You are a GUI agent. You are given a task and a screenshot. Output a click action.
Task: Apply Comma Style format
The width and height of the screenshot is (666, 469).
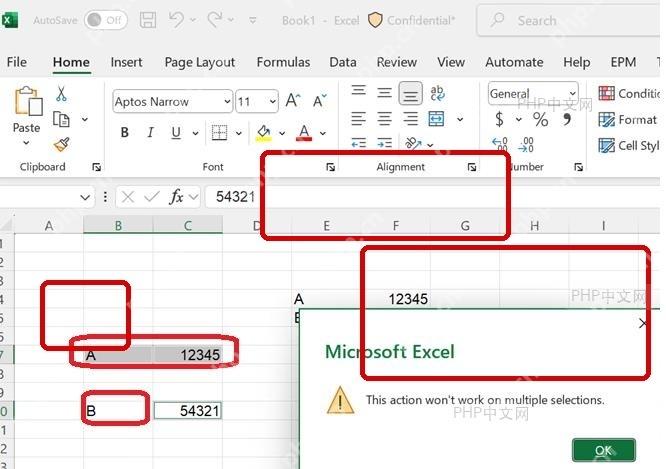click(x=567, y=119)
